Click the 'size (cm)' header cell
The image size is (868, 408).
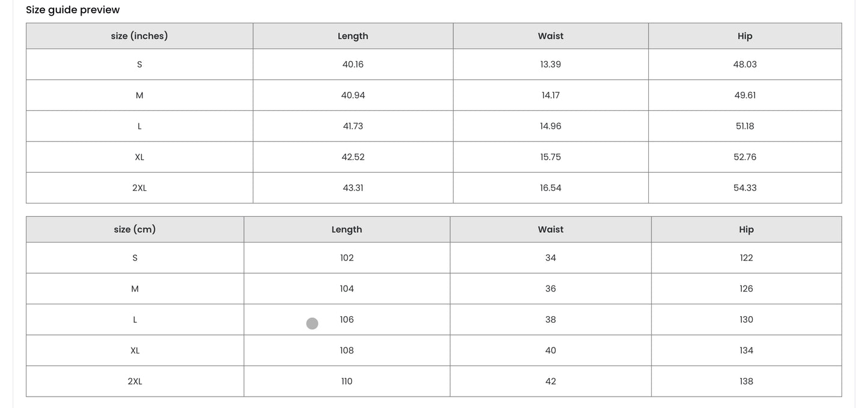tap(135, 229)
